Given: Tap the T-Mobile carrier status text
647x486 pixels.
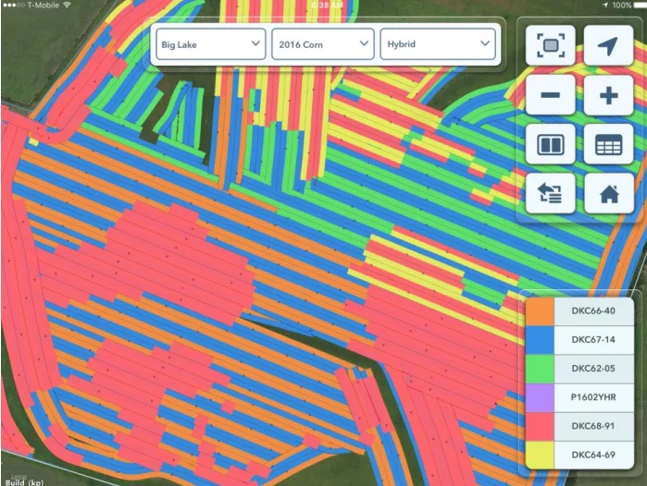Looking at the screenshot, I should (x=37, y=5).
